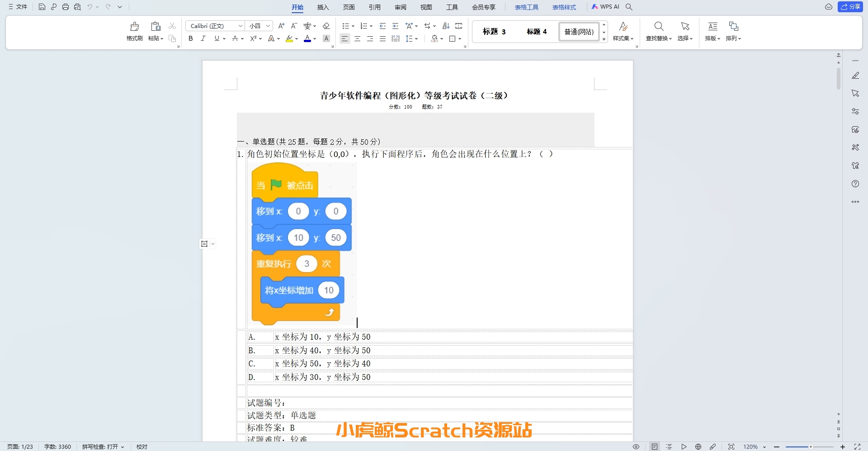868x451 pixels.
Task: Set right text alignment
Action: click(x=370, y=38)
